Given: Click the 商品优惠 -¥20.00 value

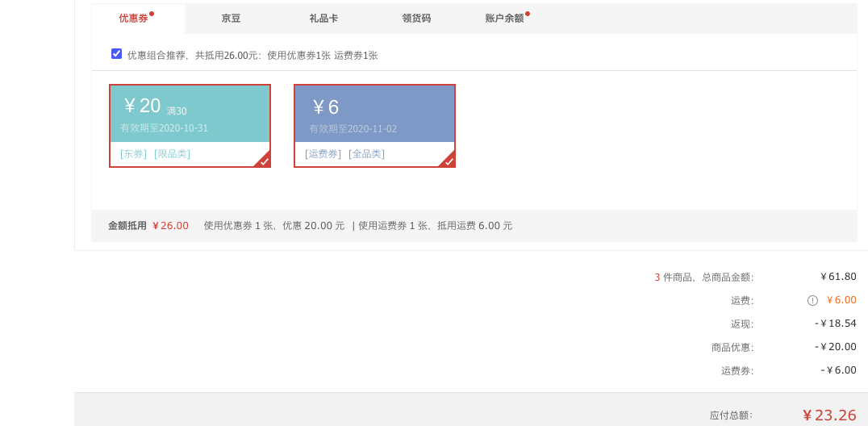Looking at the screenshot, I should coord(836,348).
